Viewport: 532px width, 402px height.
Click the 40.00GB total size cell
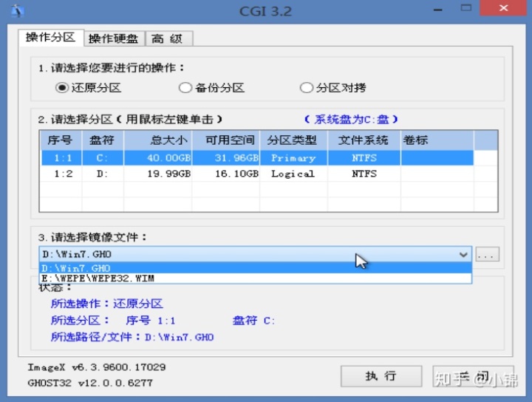point(158,157)
